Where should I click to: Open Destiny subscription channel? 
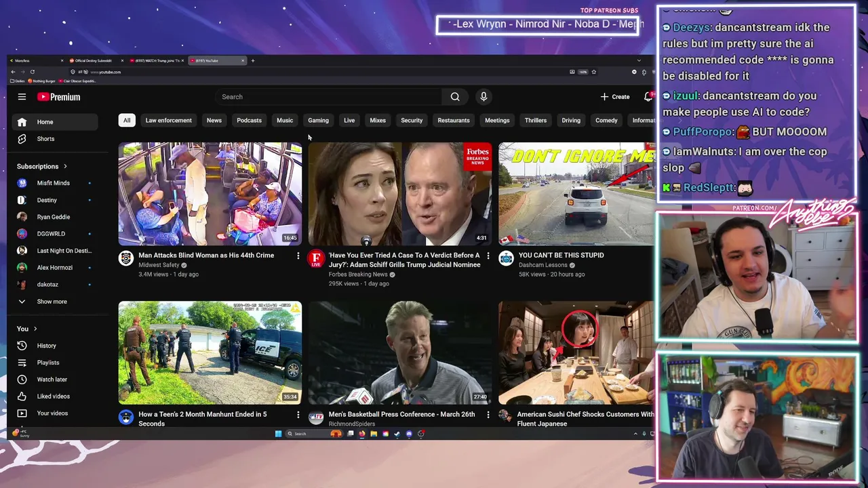pyautogui.click(x=54, y=200)
